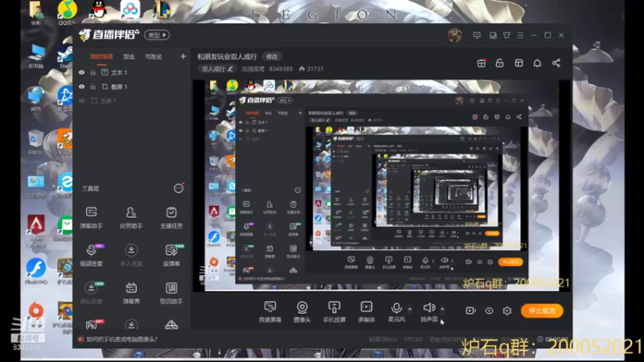Open the PK tool in toolbox
This screenshot has height=362, width=644.
click(x=92, y=325)
